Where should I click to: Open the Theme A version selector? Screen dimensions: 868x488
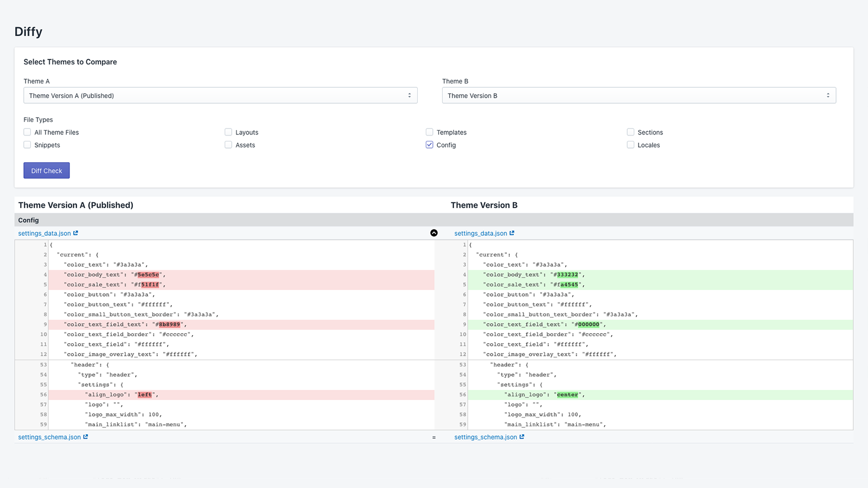(x=220, y=95)
